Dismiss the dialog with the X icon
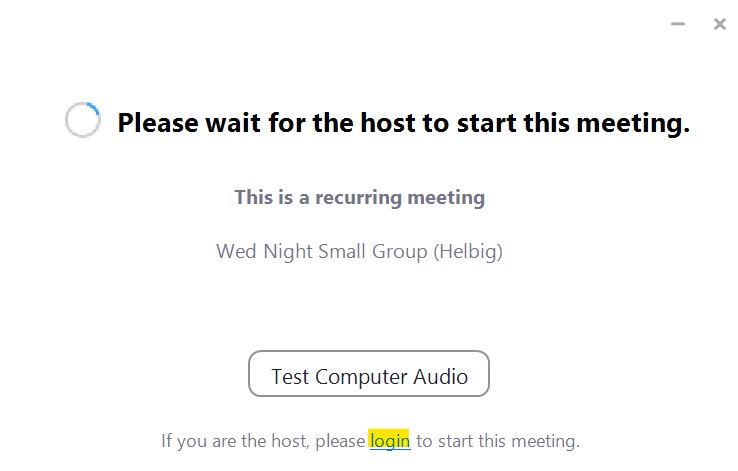 pos(719,24)
